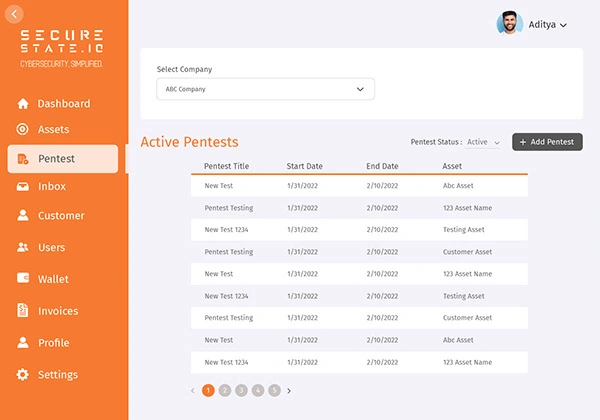Screen dimensions: 600x420
Task: Open Settings via the gear icon
Action: pos(23,374)
